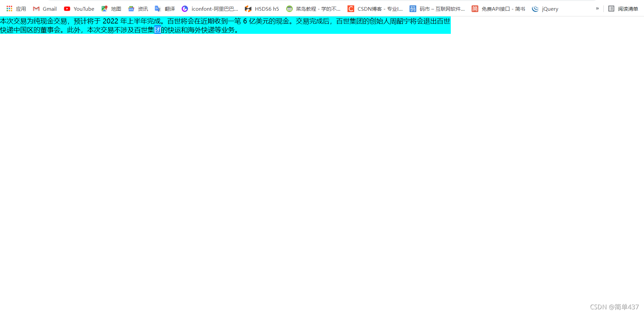Click the news 资讯 icon
644x313 pixels.
pos(131,9)
